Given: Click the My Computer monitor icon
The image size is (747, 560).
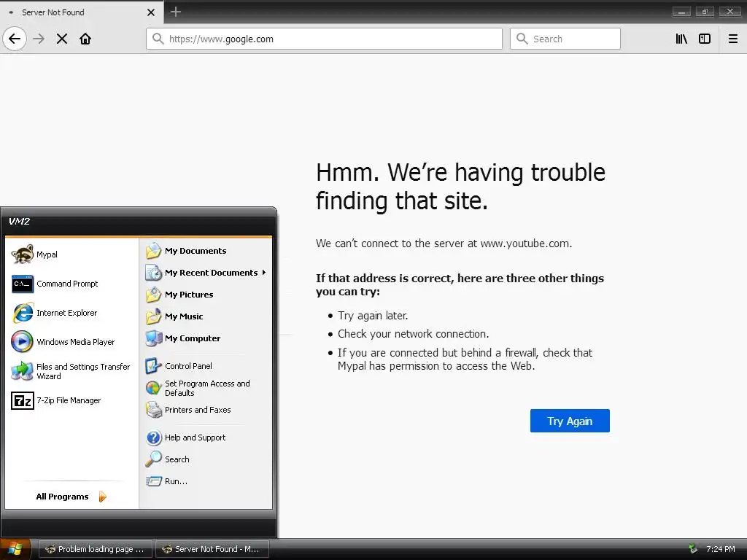Looking at the screenshot, I should click(153, 338).
